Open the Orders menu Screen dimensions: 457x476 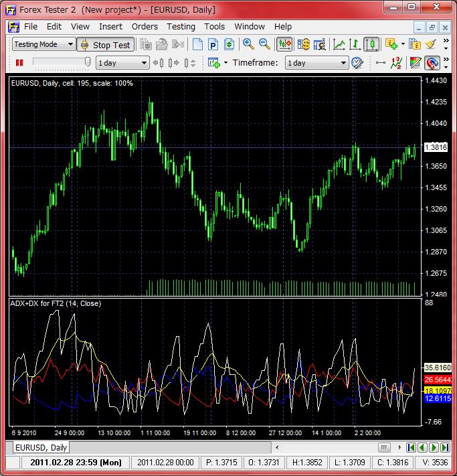[x=145, y=27]
